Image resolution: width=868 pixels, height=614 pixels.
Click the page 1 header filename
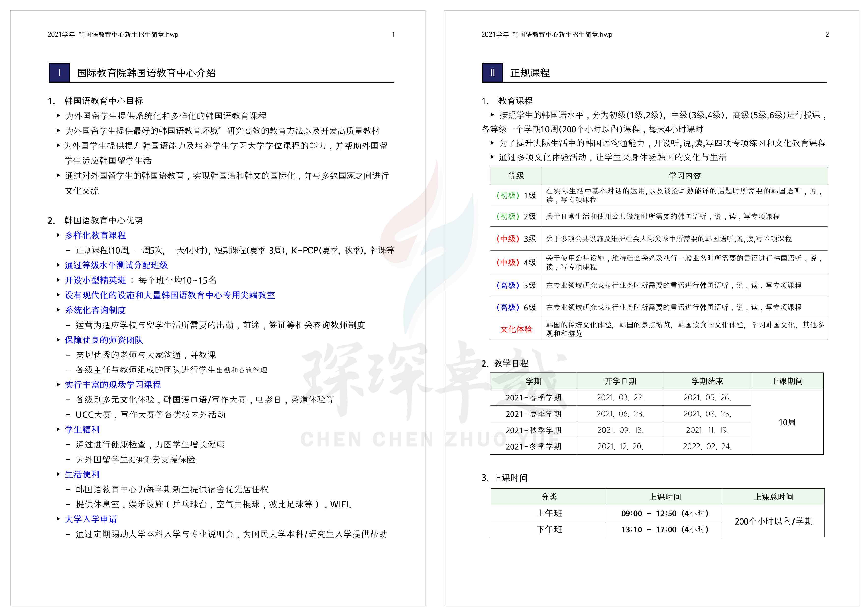tap(113, 34)
